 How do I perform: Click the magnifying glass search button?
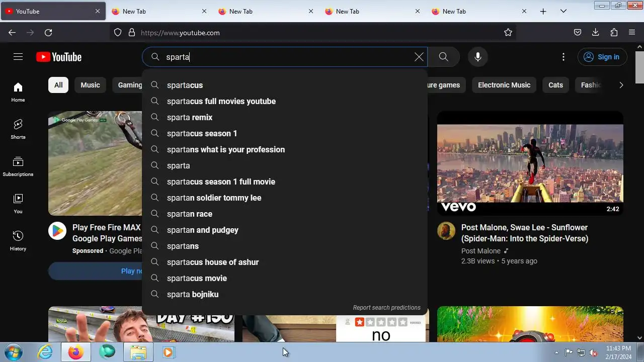pos(443,57)
